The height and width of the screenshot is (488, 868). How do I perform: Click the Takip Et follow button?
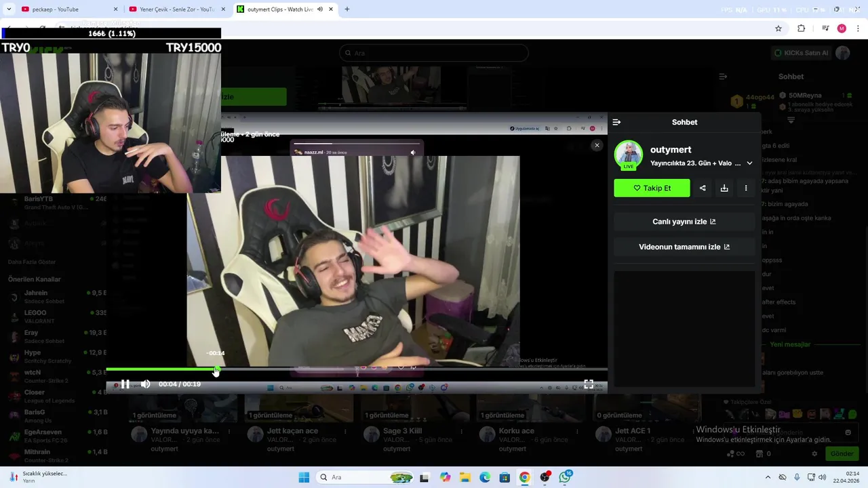click(x=652, y=188)
